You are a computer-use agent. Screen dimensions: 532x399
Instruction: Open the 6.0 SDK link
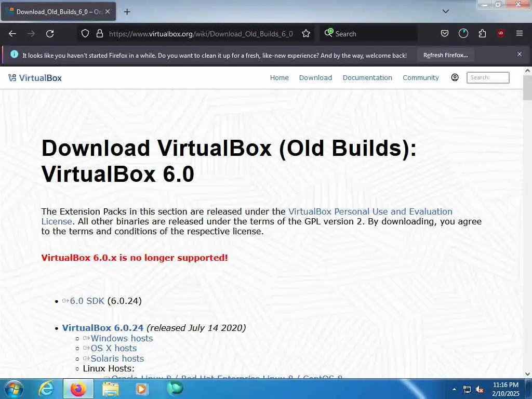pyautogui.click(x=87, y=301)
